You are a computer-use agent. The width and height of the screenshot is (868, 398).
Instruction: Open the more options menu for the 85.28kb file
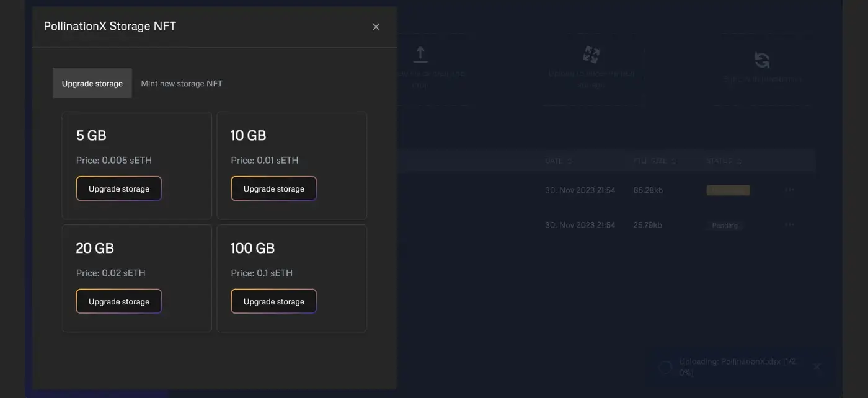(x=789, y=190)
